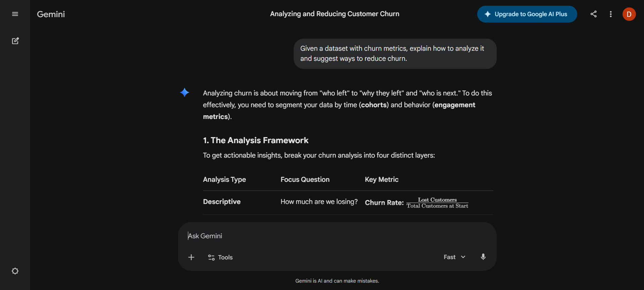Click the heading 1. The Analysis Framework
644x290 pixels.
[255, 140]
